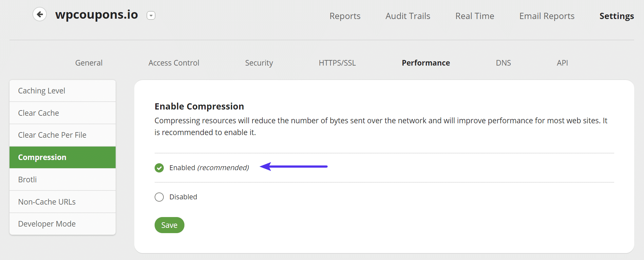Go to Settings in the top navigation
This screenshot has height=260, width=644.
coord(616,16)
